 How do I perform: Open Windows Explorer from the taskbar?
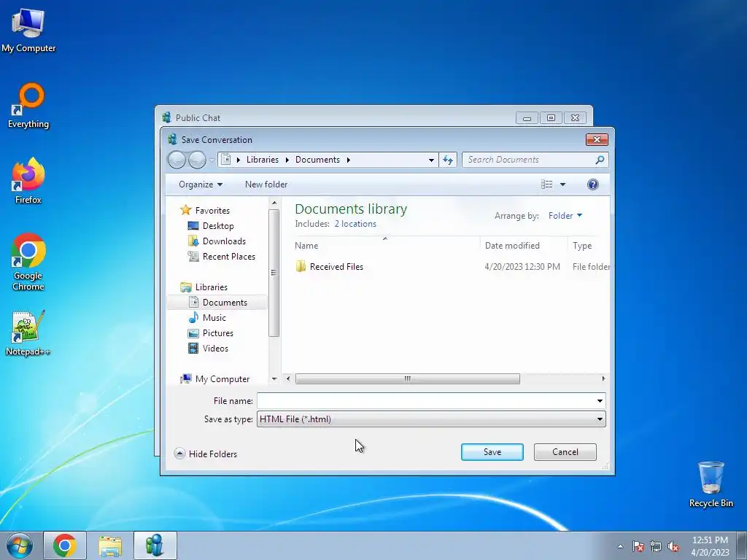coord(110,545)
